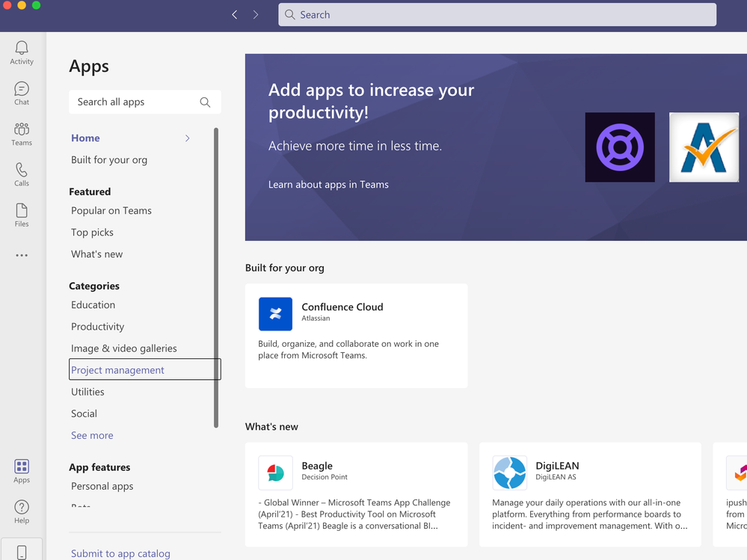This screenshot has width=747, height=560.
Task: Select the Project management category
Action: tap(145, 369)
